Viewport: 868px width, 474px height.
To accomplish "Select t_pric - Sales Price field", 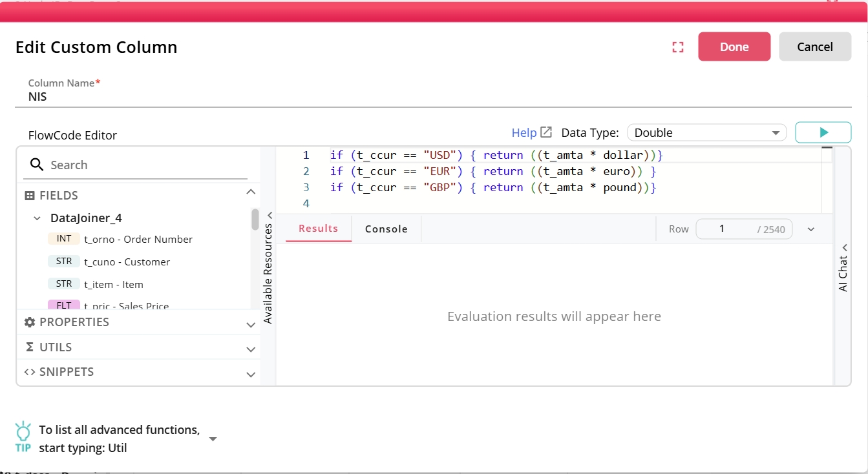I will [x=127, y=305].
